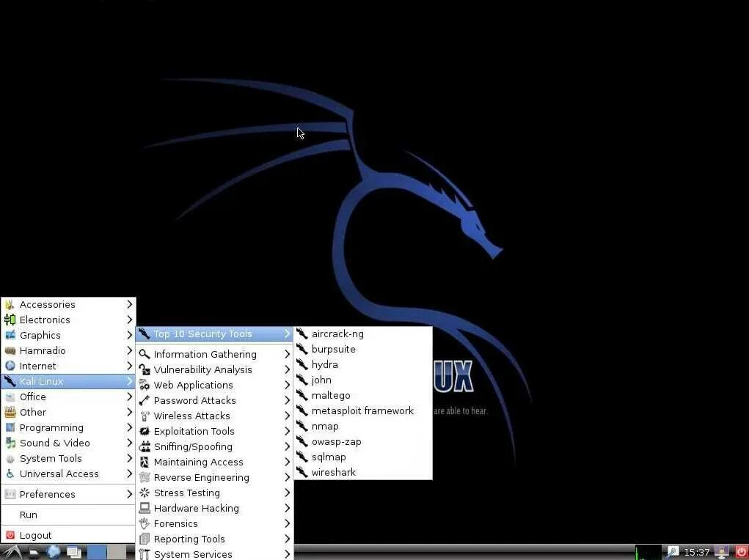Open Run from the main menu

point(68,515)
